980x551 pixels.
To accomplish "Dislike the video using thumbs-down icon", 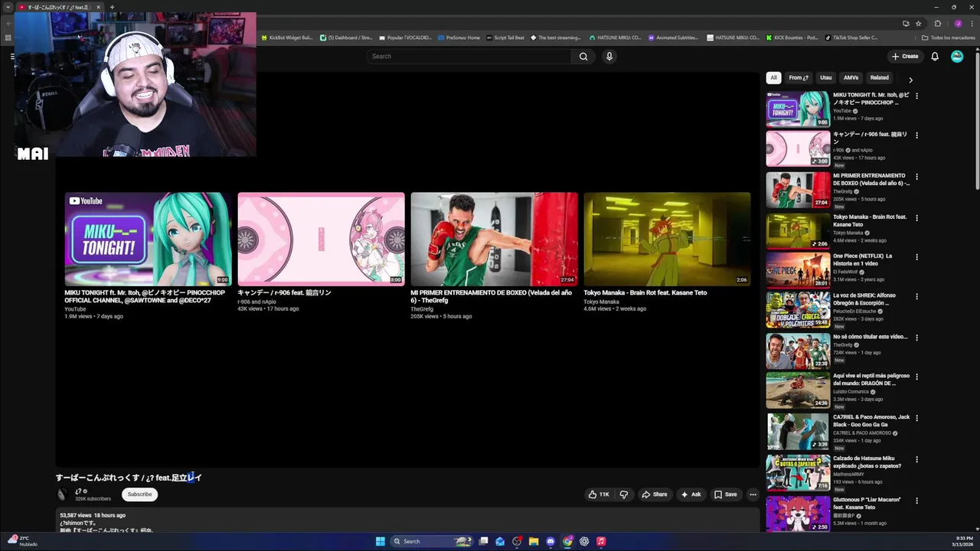I will pyautogui.click(x=623, y=494).
